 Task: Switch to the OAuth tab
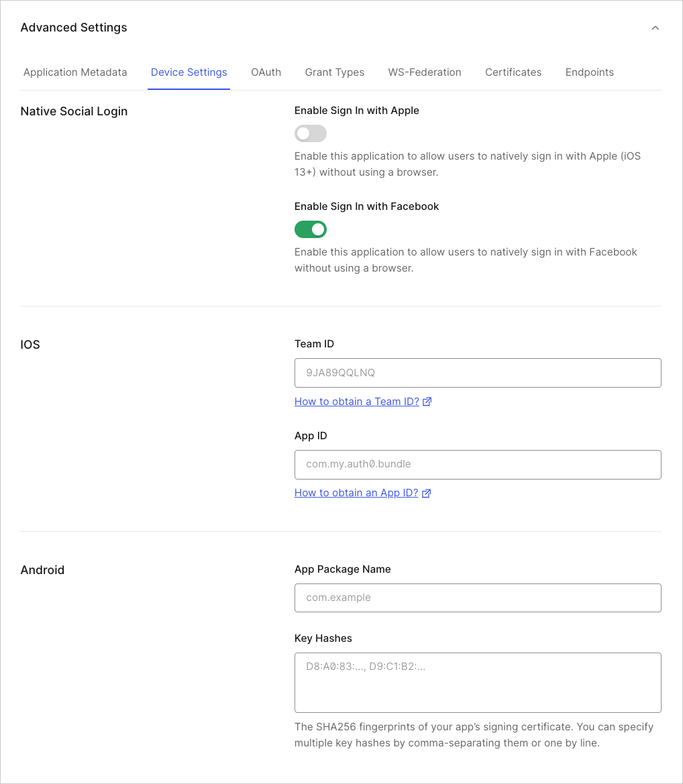click(x=266, y=72)
